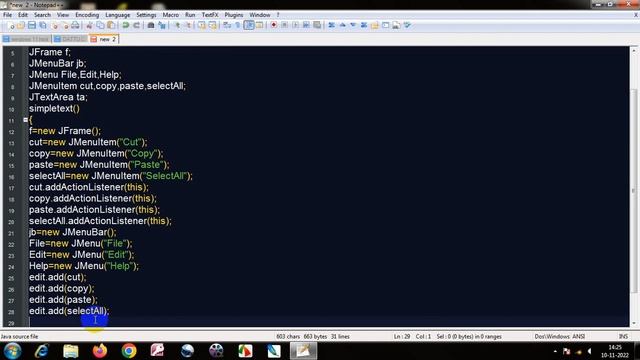Open the Window menu

(x=260, y=15)
